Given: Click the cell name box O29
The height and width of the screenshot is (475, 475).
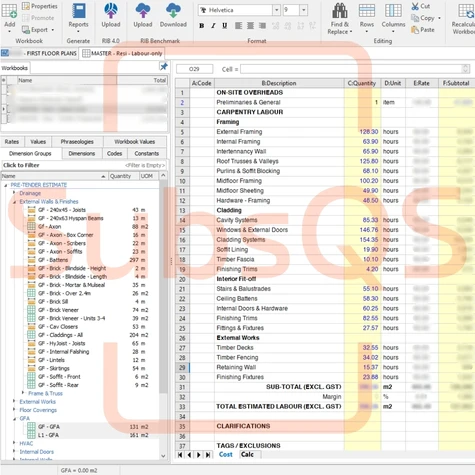Looking at the screenshot, I should pos(194,69).
